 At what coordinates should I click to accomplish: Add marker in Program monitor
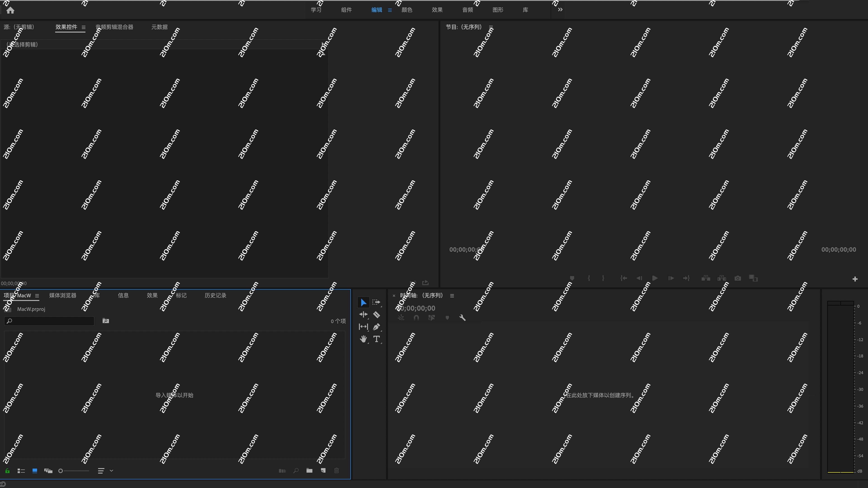pyautogui.click(x=572, y=278)
